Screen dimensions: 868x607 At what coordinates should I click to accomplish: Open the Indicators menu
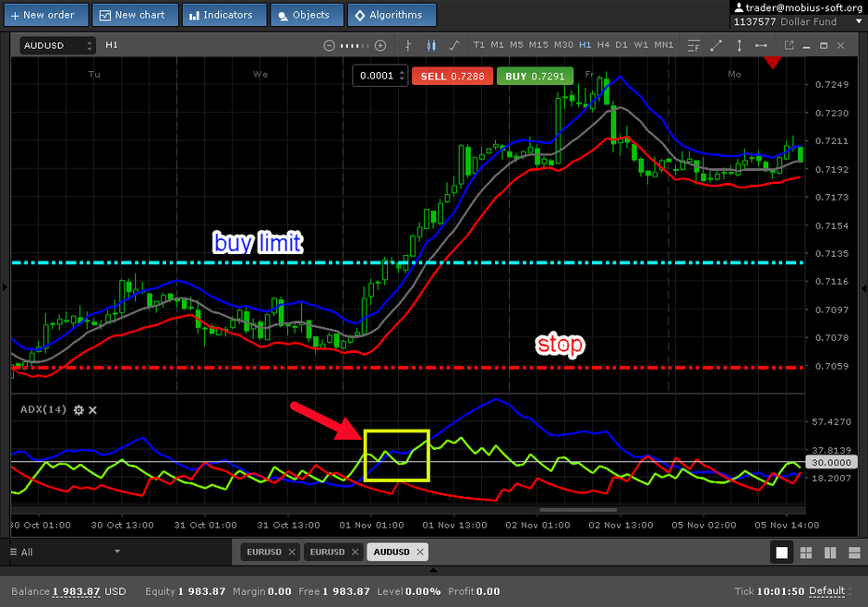coord(224,15)
